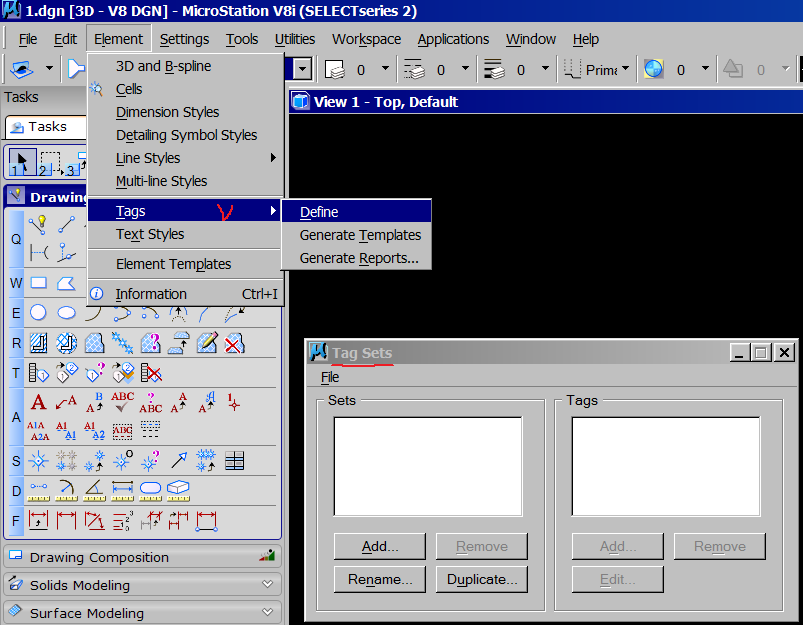Open Line Styles submenu
The image size is (803, 625).
point(184,158)
